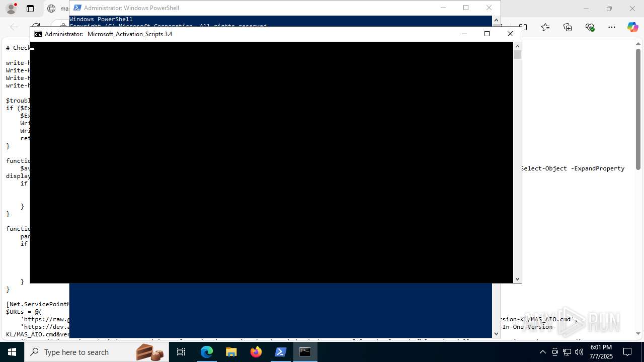The image size is (644, 362).
Task: Click the PowerShell window title icon
Action: point(77,8)
